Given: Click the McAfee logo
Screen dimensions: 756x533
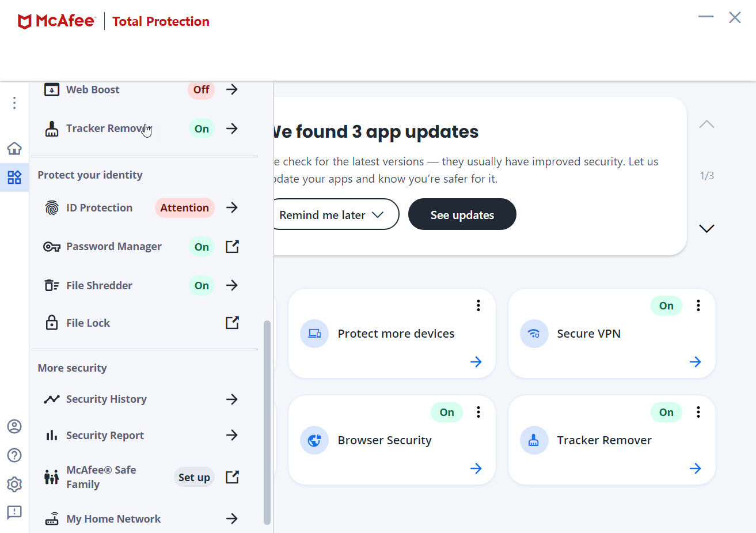Looking at the screenshot, I should click(x=56, y=21).
